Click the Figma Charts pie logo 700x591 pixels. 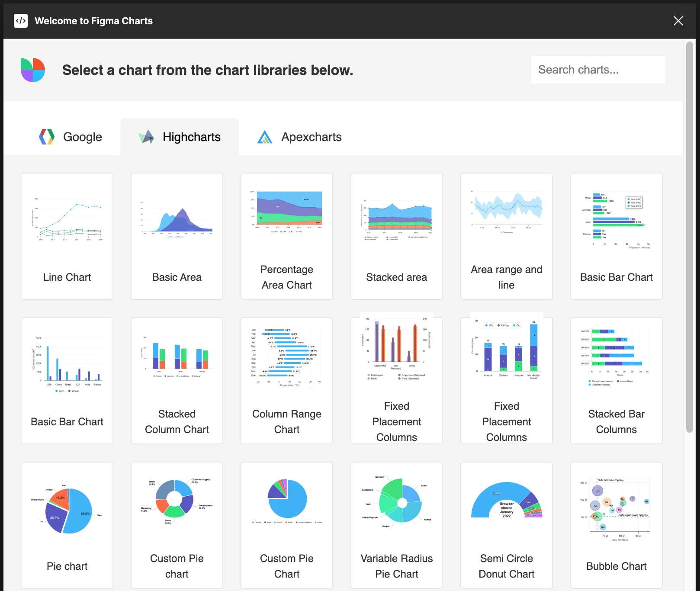(33, 70)
